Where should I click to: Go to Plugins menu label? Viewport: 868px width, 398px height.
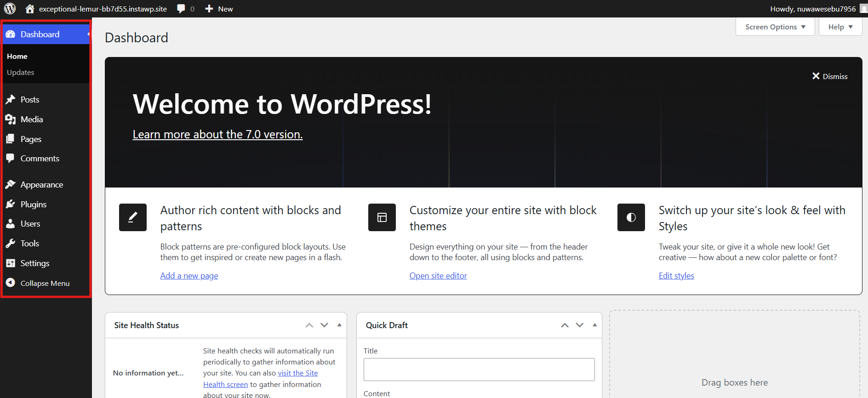[x=34, y=205]
